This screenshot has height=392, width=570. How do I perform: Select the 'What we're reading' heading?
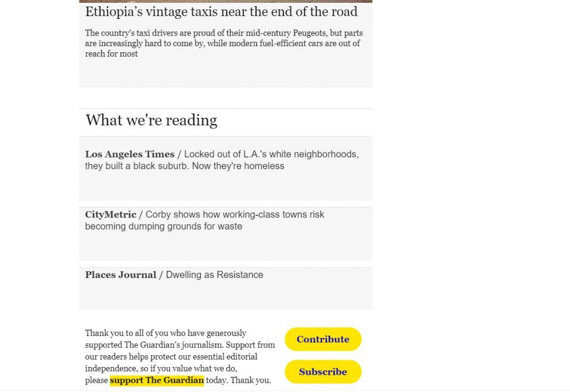click(x=151, y=120)
